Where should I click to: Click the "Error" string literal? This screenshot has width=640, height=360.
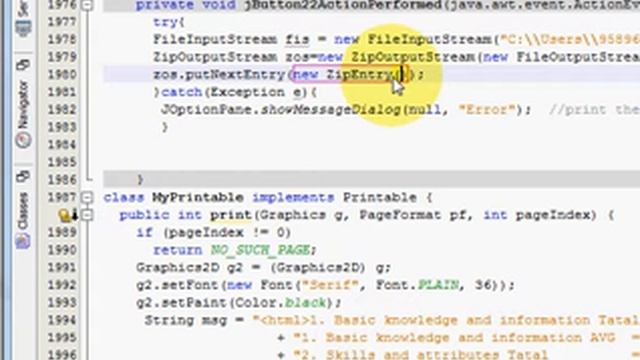click(487, 110)
